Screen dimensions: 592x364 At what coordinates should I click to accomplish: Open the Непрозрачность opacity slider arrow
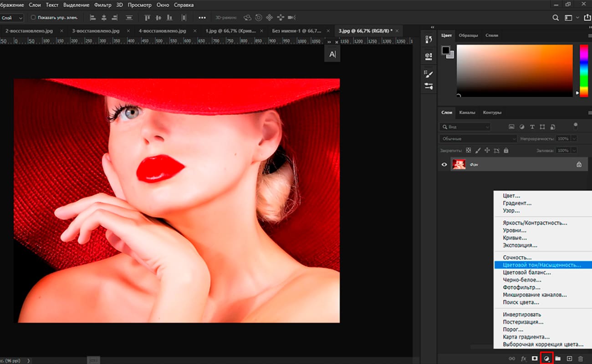(574, 138)
